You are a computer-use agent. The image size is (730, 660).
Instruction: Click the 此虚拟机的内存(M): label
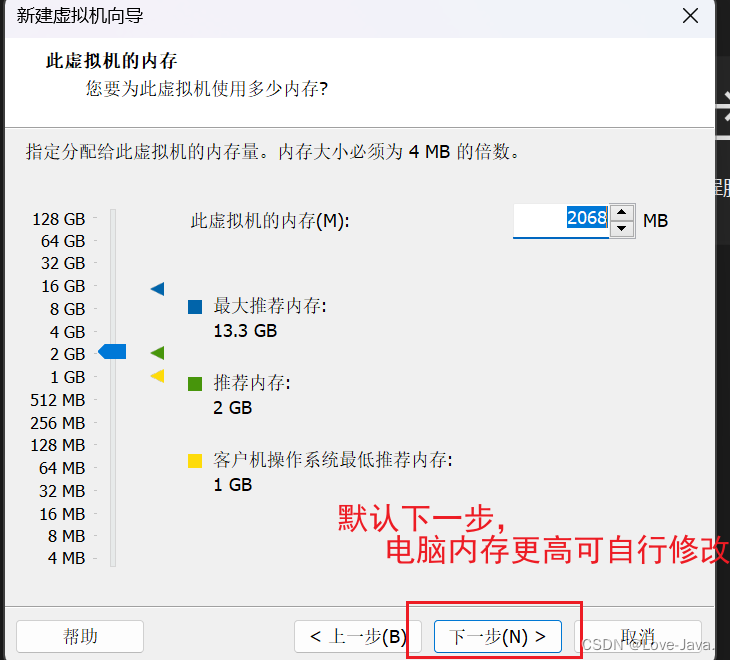(x=270, y=221)
